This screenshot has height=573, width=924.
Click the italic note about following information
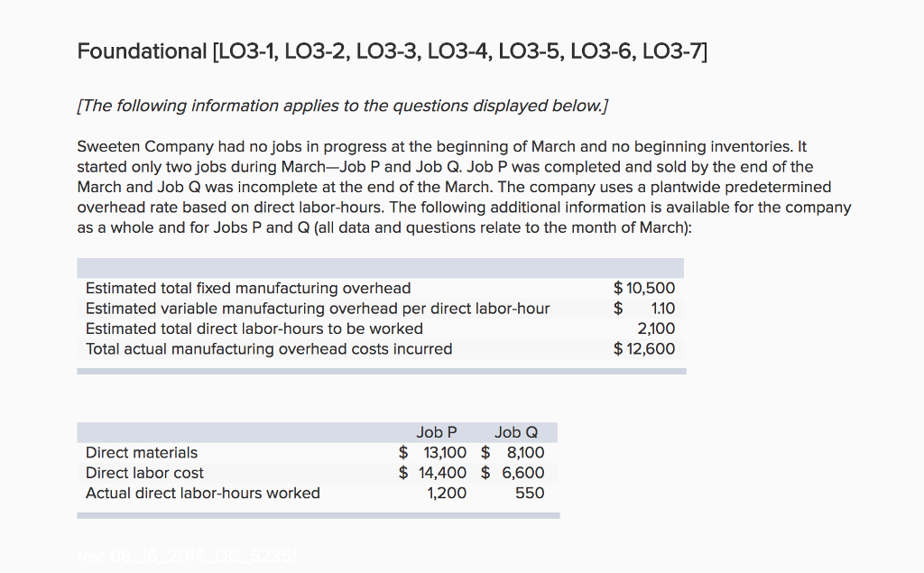point(342,106)
